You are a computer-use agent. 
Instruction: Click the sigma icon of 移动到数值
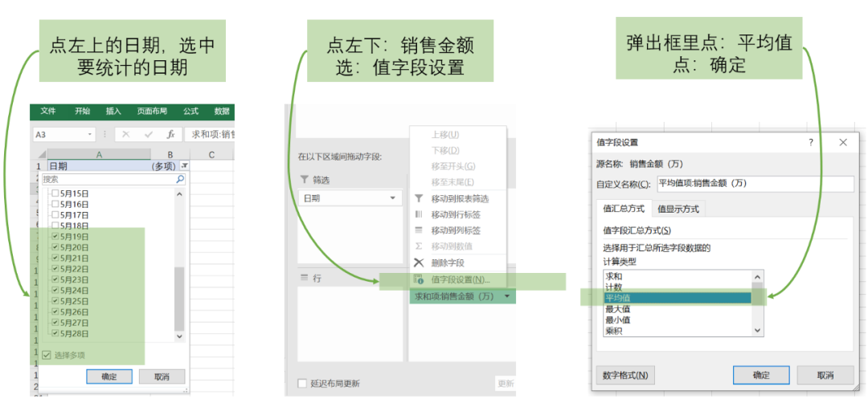(x=419, y=246)
